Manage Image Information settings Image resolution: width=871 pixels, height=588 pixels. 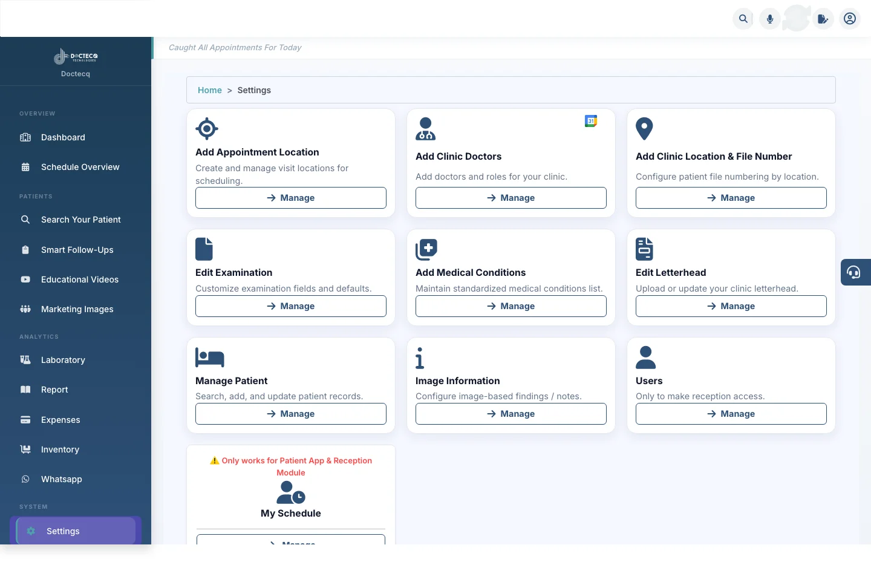click(x=511, y=414)
